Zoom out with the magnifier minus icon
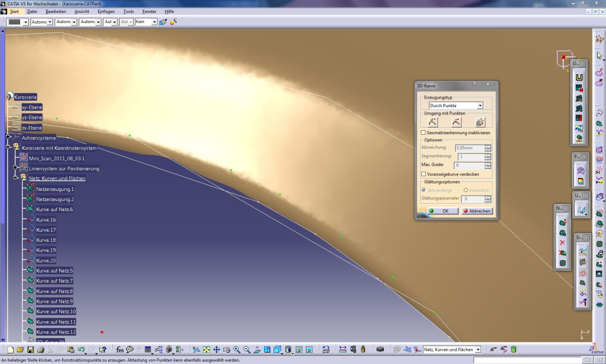 [247, 350]
